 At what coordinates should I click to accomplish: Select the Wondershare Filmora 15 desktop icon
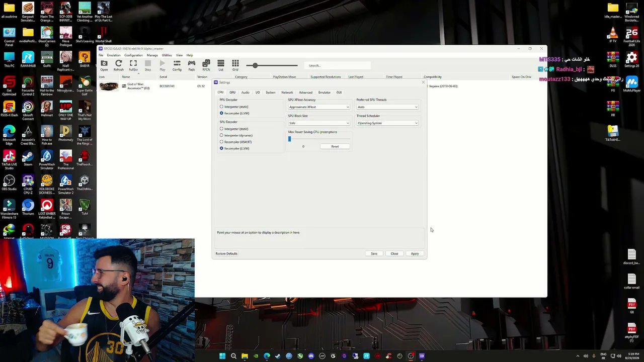9,209
